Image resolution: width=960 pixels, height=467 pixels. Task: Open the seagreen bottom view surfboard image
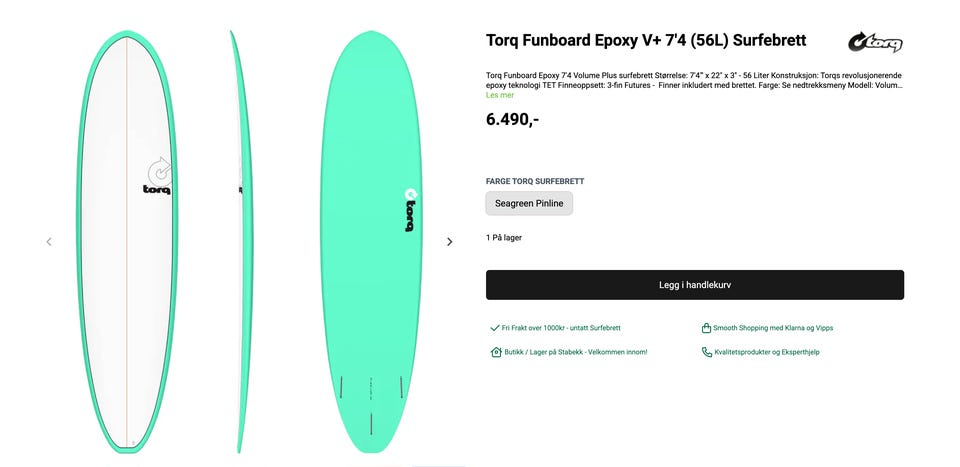(x=371, y=240)
